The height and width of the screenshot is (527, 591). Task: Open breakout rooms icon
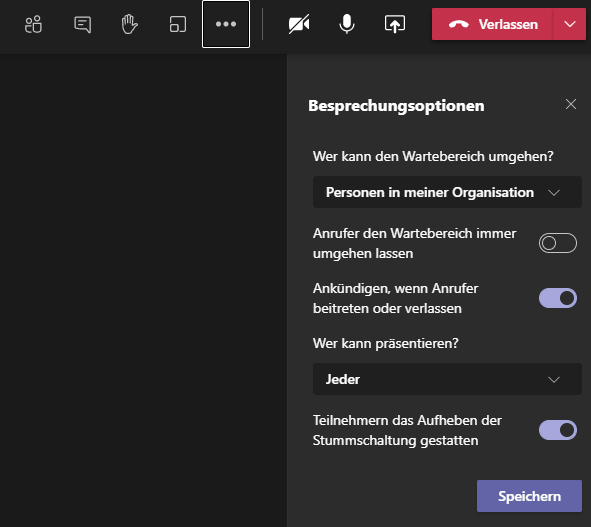[x=178, y=25]
